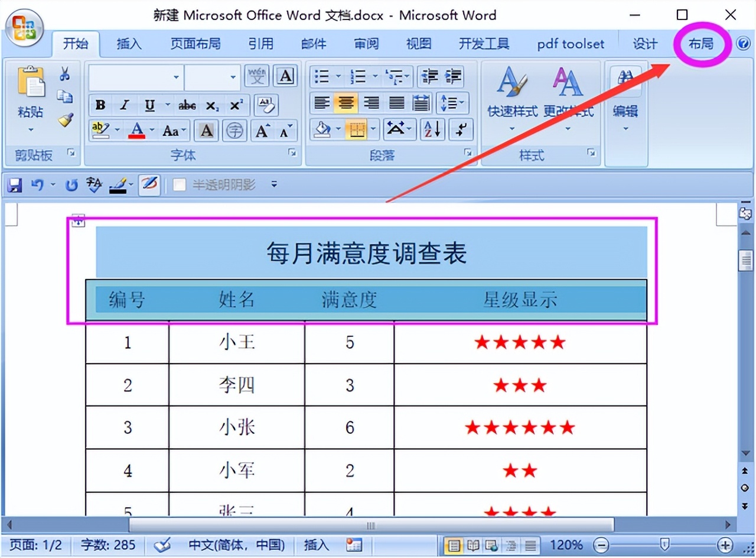The image size is (756, 558).
Task: Expand the 粘贴 paste options arrow
Action: pos(31,129)
